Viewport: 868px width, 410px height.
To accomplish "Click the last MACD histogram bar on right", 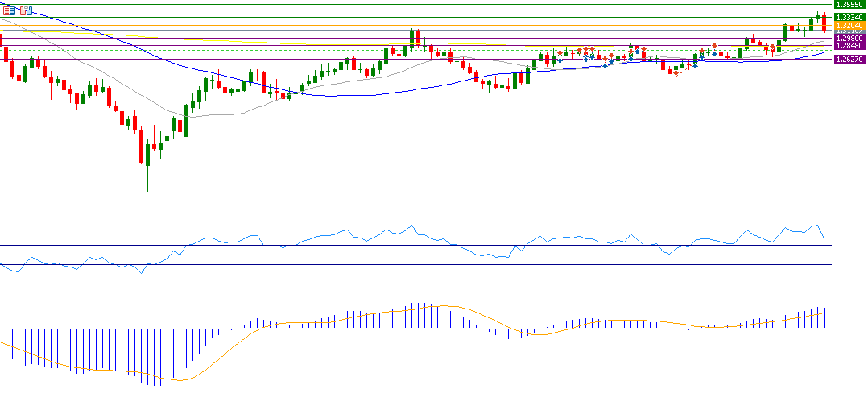I will (824, 317).
